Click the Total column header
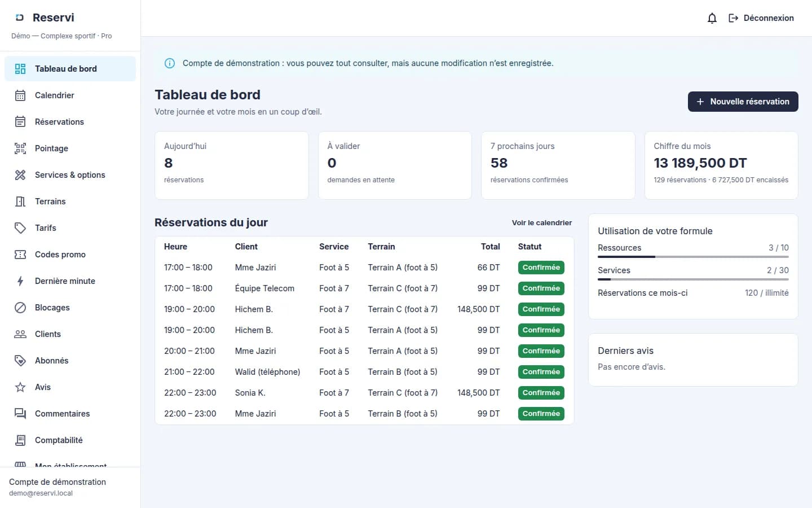Image resolution: width=812 pixels, height=508 pixels. point(490,247)
